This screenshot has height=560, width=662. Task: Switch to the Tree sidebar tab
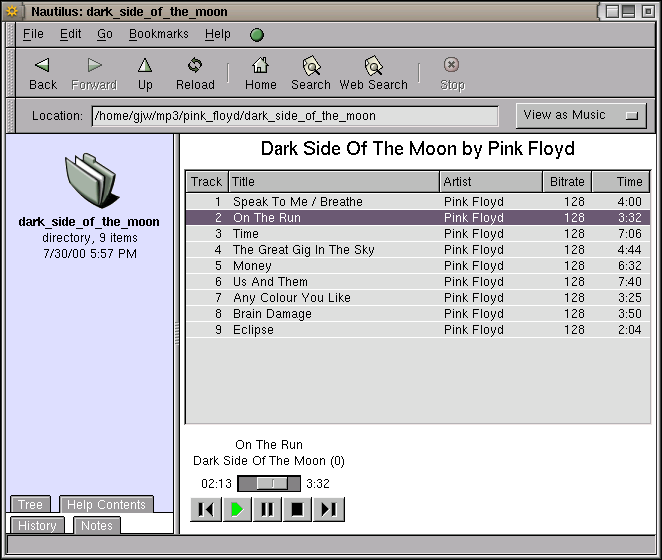30,505
